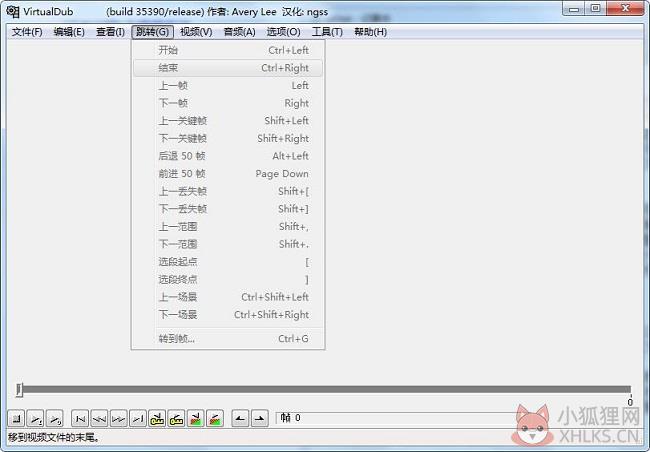Set selection end mark-out button
This screenshot has height=452, width=650.
[260, 419]
